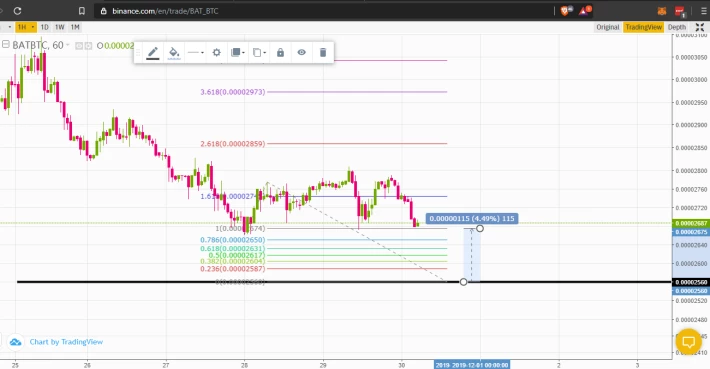The image size is (710, 369).
Task: Collapse the BATBTC legend box icon
Action: 6,44
